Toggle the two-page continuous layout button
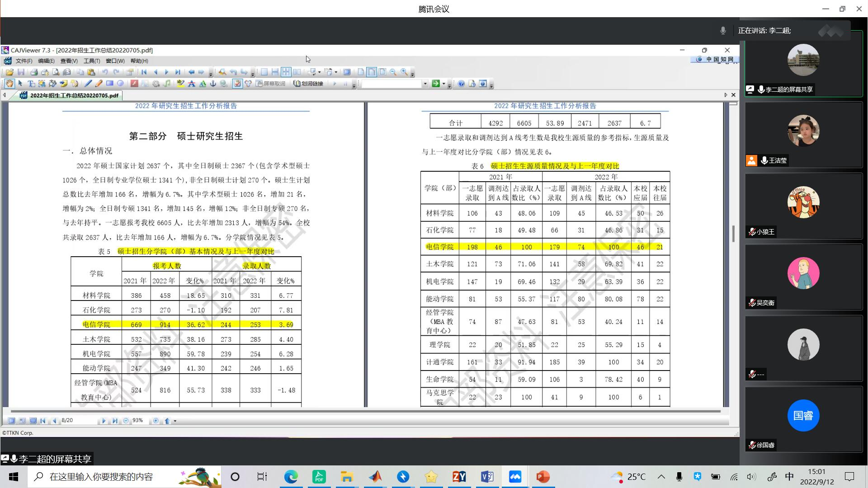868x488 pixels. click(x=286, y=72)
